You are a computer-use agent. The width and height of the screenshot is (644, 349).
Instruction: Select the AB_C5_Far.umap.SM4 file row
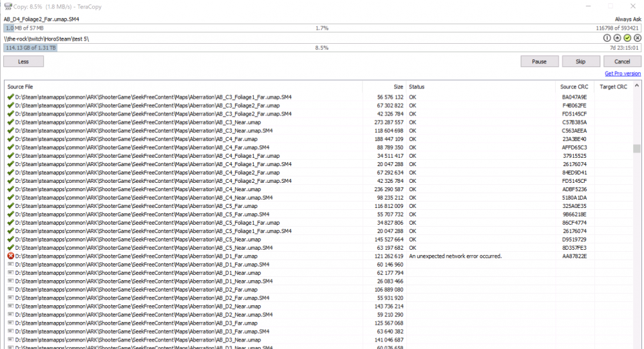click(x=319, y=214)
